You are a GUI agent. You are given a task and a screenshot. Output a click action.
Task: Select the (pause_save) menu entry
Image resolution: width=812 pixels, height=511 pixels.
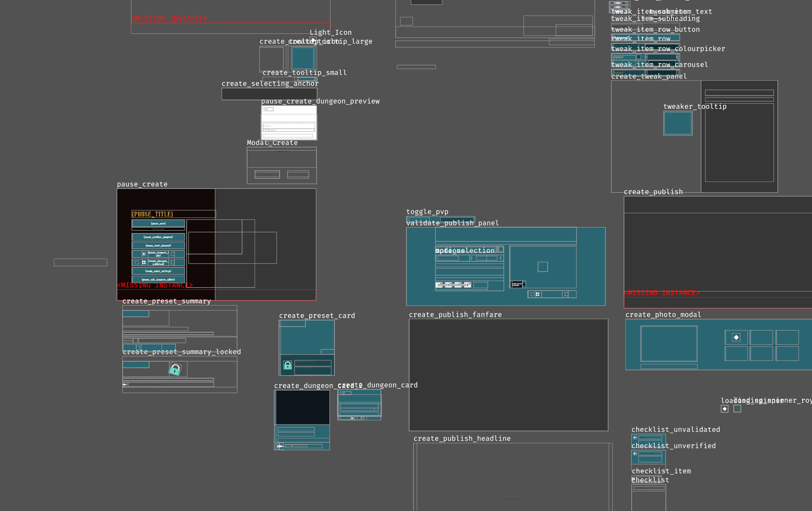(158, 223)
